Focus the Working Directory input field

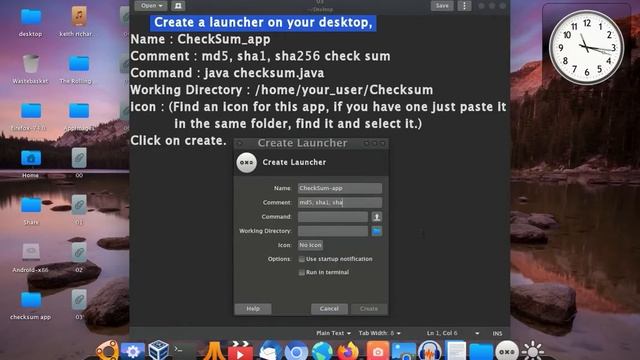(333, 231)
